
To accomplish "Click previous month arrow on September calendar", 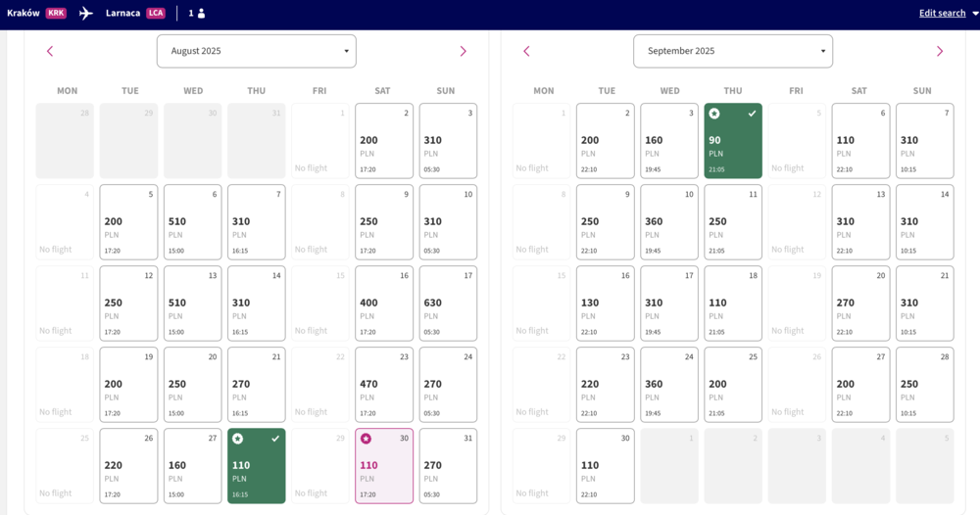I will pos(526,51).
